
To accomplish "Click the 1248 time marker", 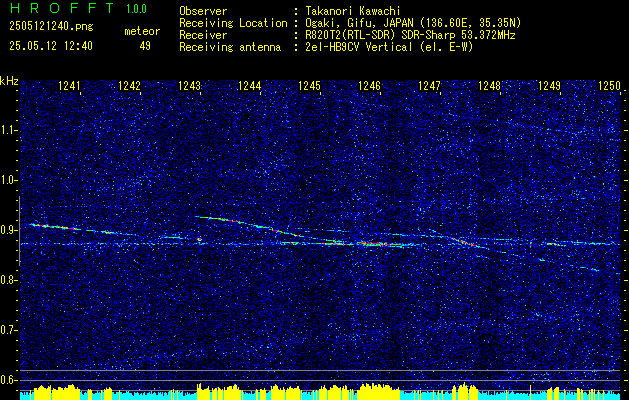I will 489,85.
